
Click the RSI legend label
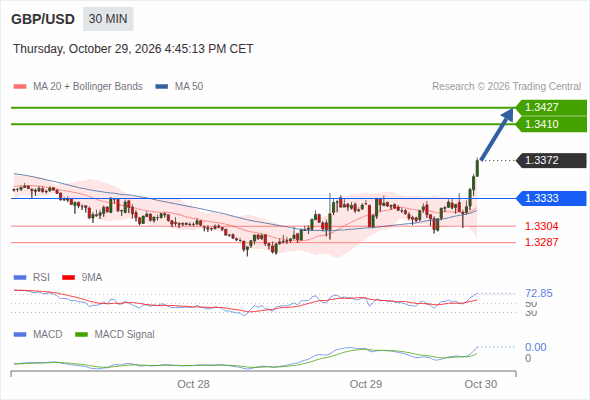pyautogui.click(x=41, y=278)
